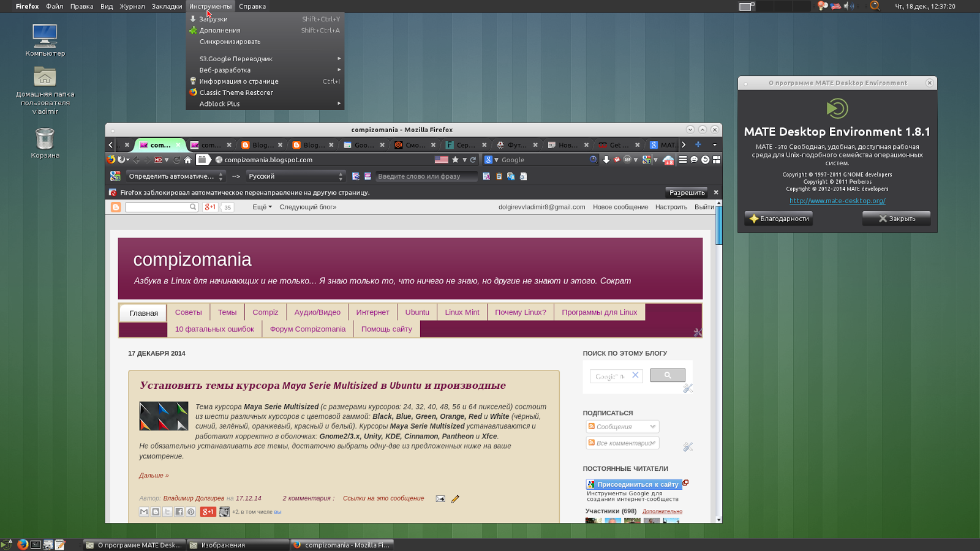Dismiss redirect notification bar close icon
The image size is (980, 551).
click(x=716, y=192)
